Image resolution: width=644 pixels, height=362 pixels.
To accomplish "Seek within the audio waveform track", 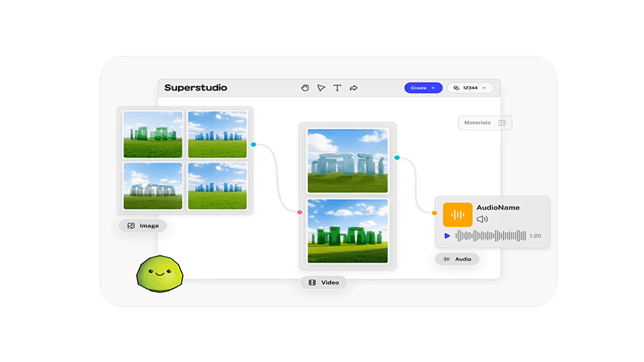I will click(x=490, y=236).
